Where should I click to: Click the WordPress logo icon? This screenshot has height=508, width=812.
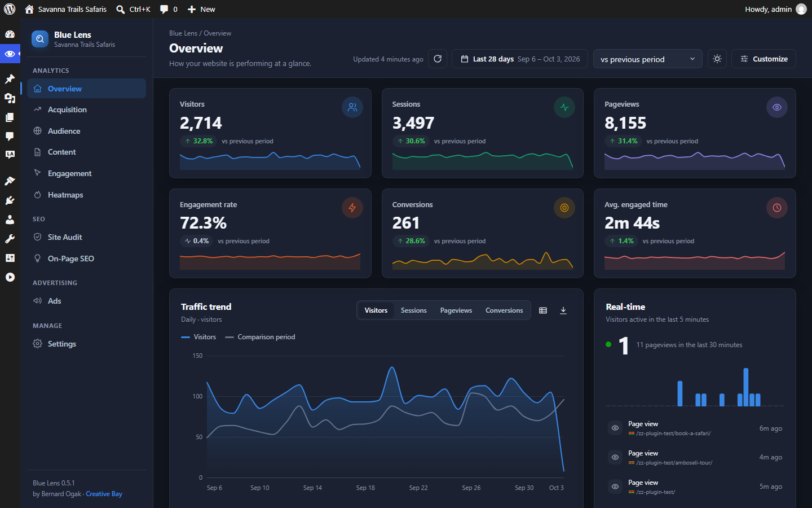tap(10, 9)
